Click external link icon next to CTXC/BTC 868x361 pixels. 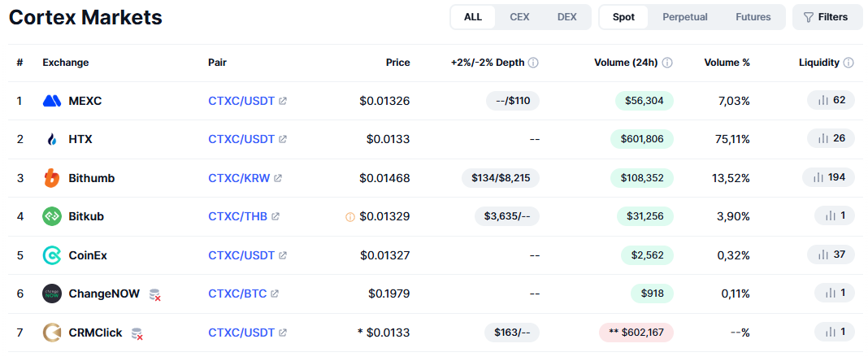tap(275, 294)
